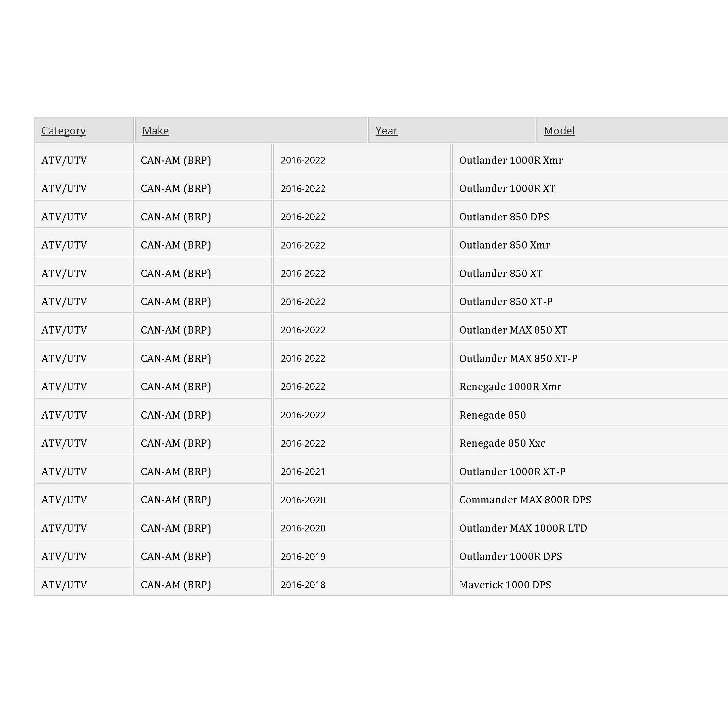This screenshot has height=728, width=728.
Task: Sort by the Make column header
Action: point(155,130)
